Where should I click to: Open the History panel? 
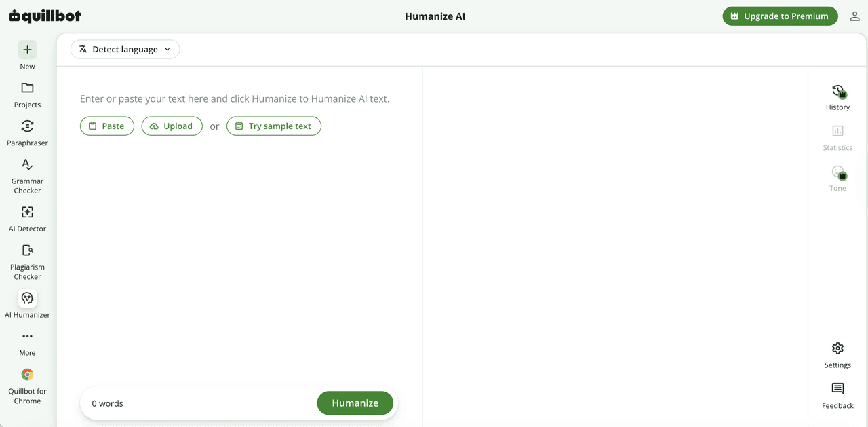837,98
